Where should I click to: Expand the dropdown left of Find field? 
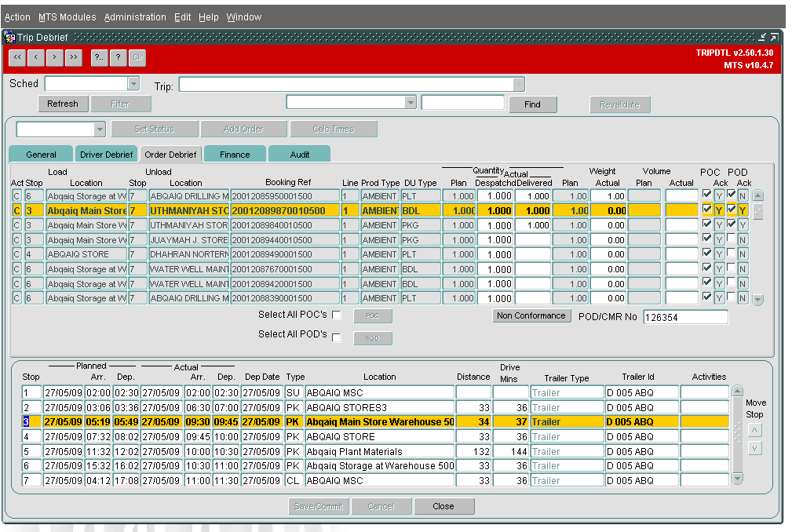(411, 103)
